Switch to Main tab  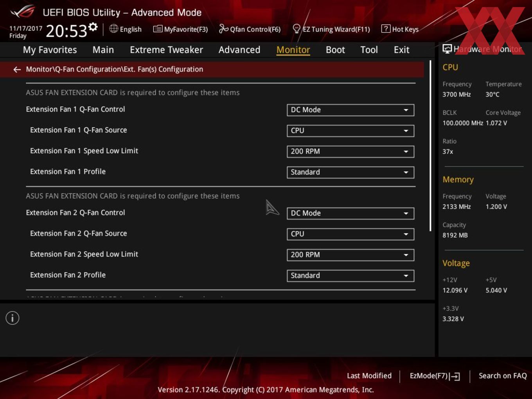tap(103, 50)
